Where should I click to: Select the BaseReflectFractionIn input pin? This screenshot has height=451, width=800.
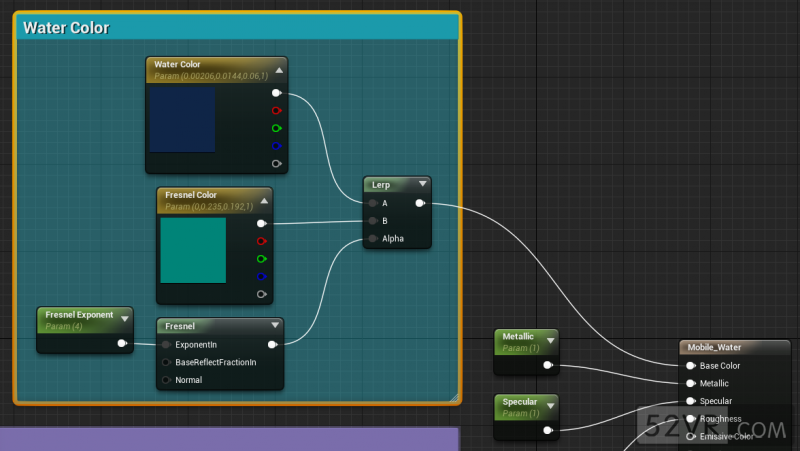click(166, 362)
